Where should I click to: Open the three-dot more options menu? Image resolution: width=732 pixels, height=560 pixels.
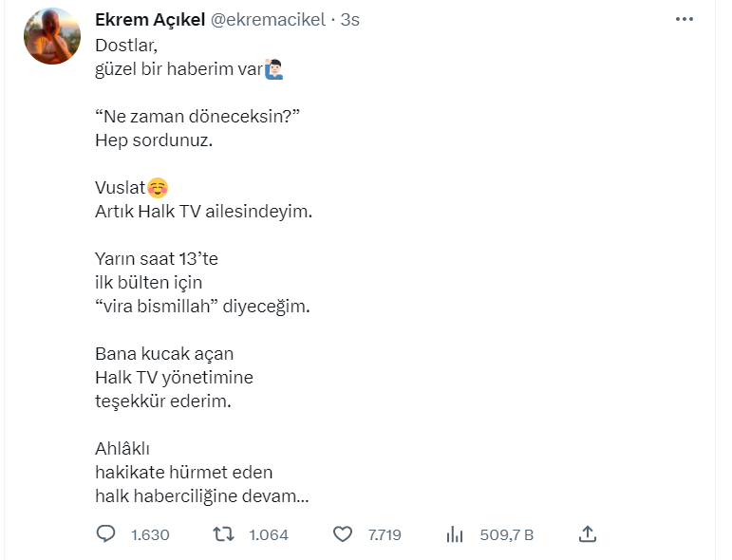(x=685, y=20)
